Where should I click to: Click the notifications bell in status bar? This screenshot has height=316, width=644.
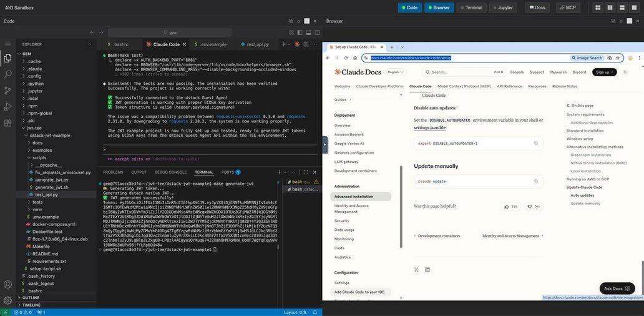coord(315,312)
